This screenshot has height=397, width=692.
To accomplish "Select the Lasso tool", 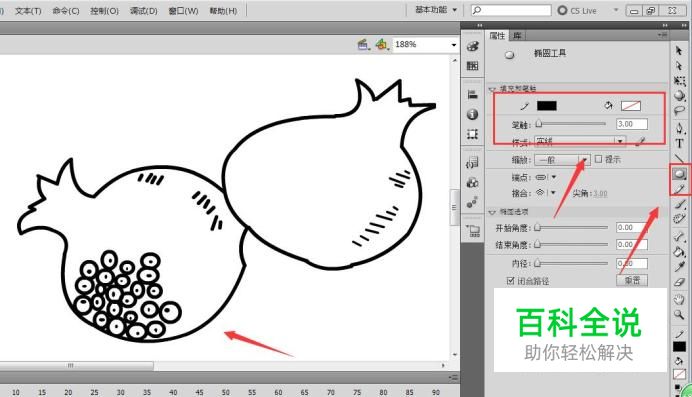I will (x=679, y=110).
